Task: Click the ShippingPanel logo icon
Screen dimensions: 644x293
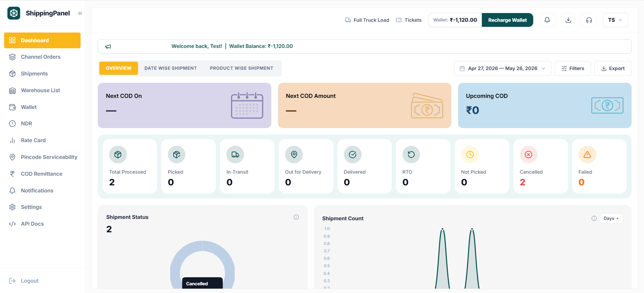Action: [14, 13]
